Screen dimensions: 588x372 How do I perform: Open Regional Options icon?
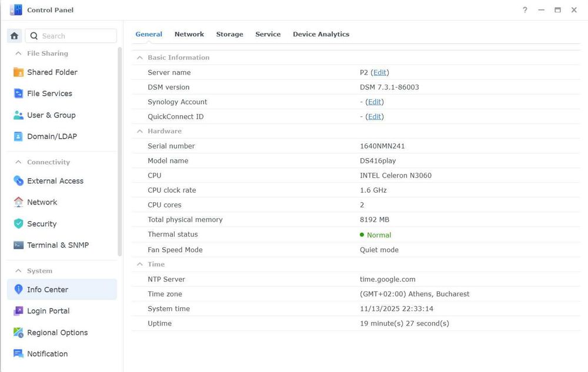tap(18, 332)
